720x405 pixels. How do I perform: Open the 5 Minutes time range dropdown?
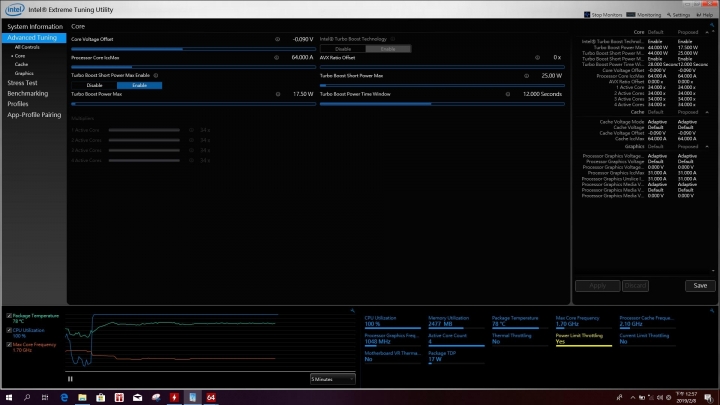pyautogui.click(x=332, y=379)
